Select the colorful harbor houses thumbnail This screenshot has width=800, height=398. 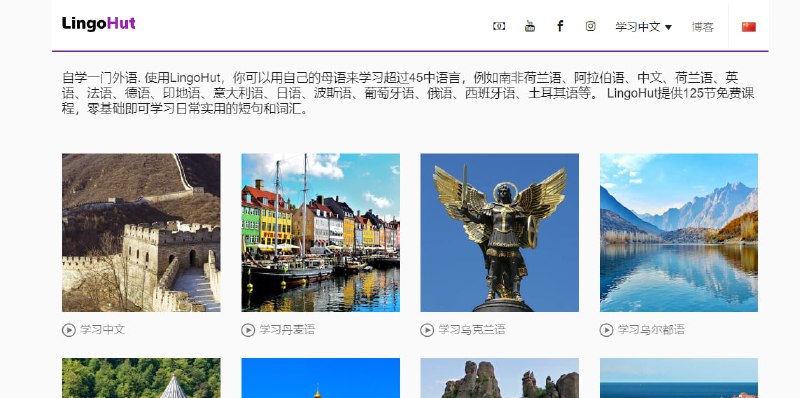pyautogui.click(x=320, y=233)
